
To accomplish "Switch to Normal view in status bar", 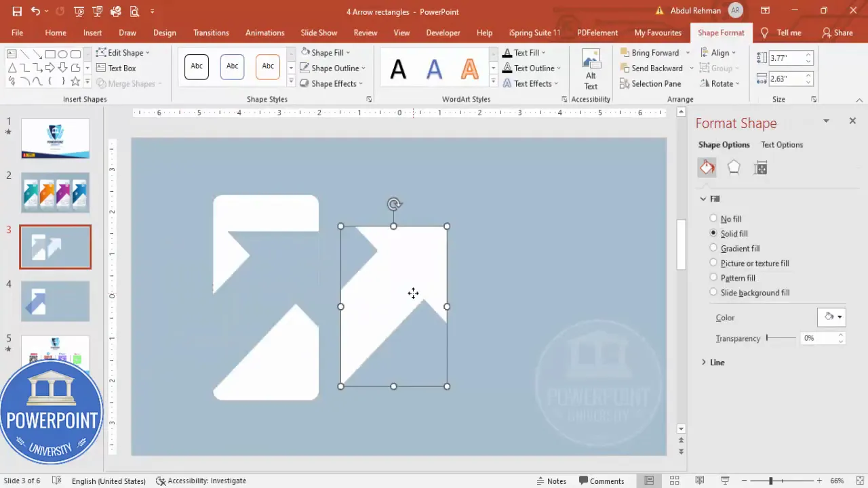I will coord(649,481).
